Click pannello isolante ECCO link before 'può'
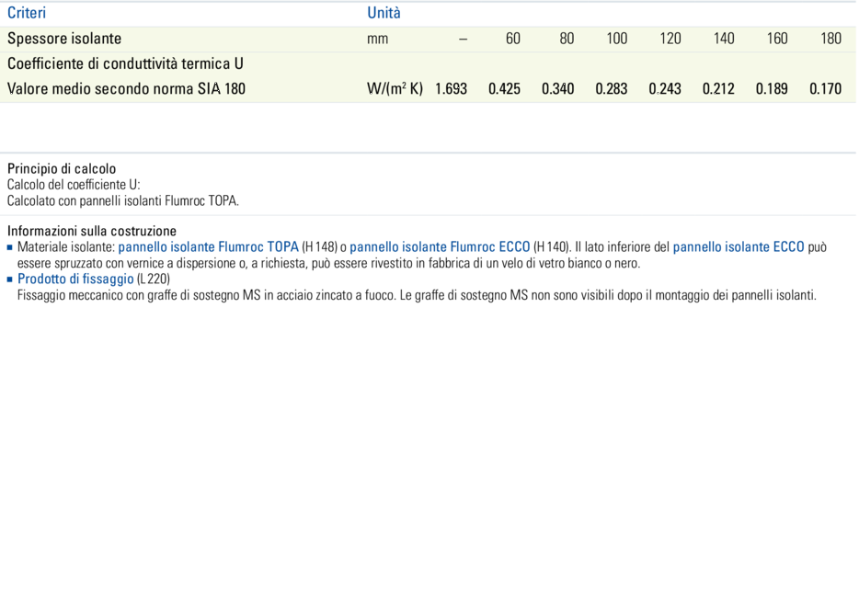Viewport: 859px width, 616px height. [x=739, y=247]
